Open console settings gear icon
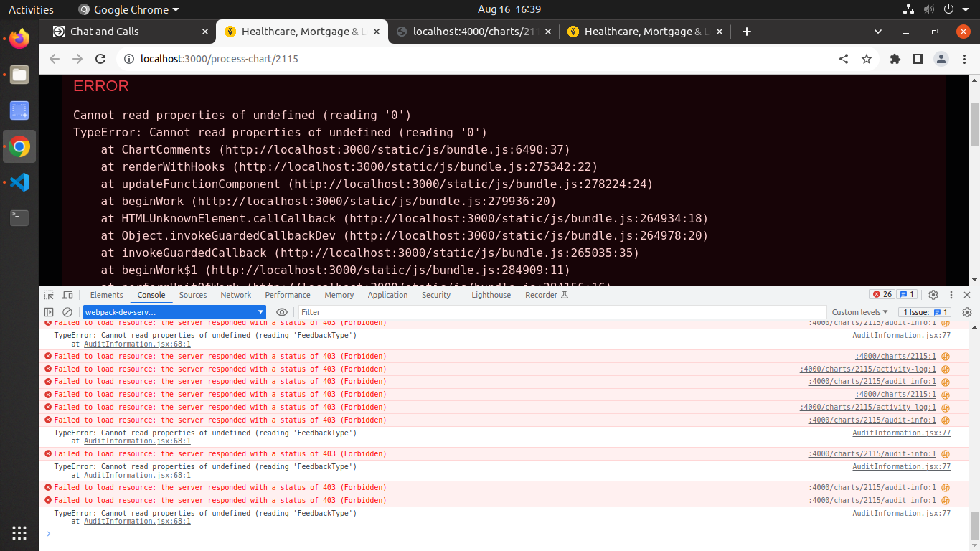The image size is (980, 551). pos(966,312)
